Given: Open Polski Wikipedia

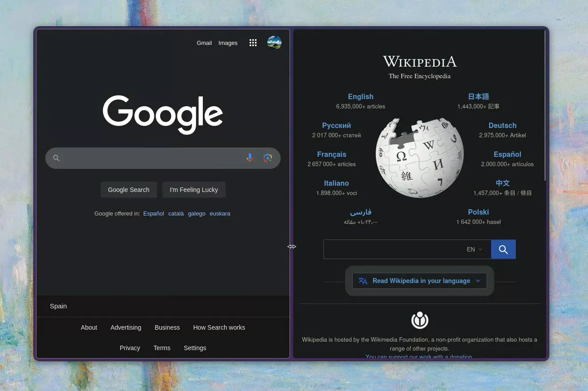Looking at the screenshot, I should (479, 212).
